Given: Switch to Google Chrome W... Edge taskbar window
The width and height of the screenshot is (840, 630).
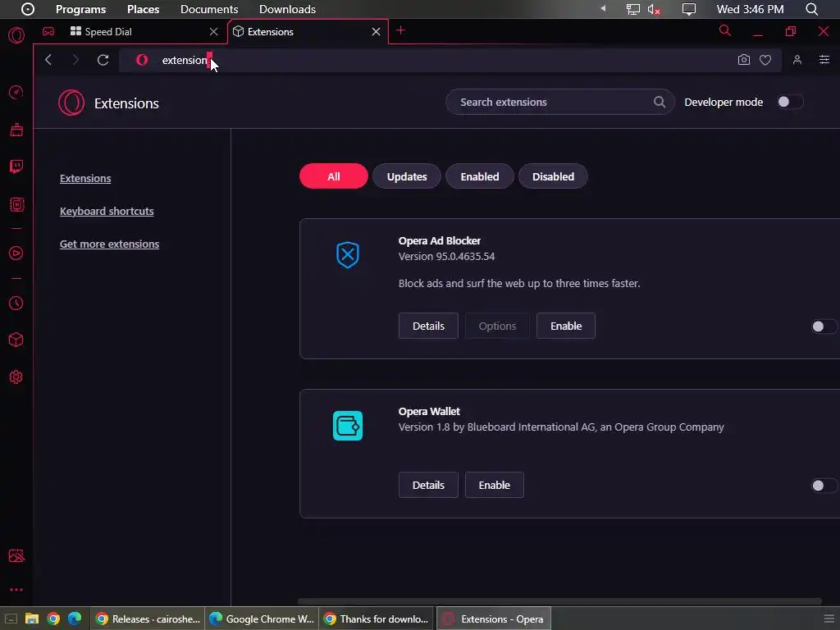Looking at the screenshot, I should pos(262,619).
